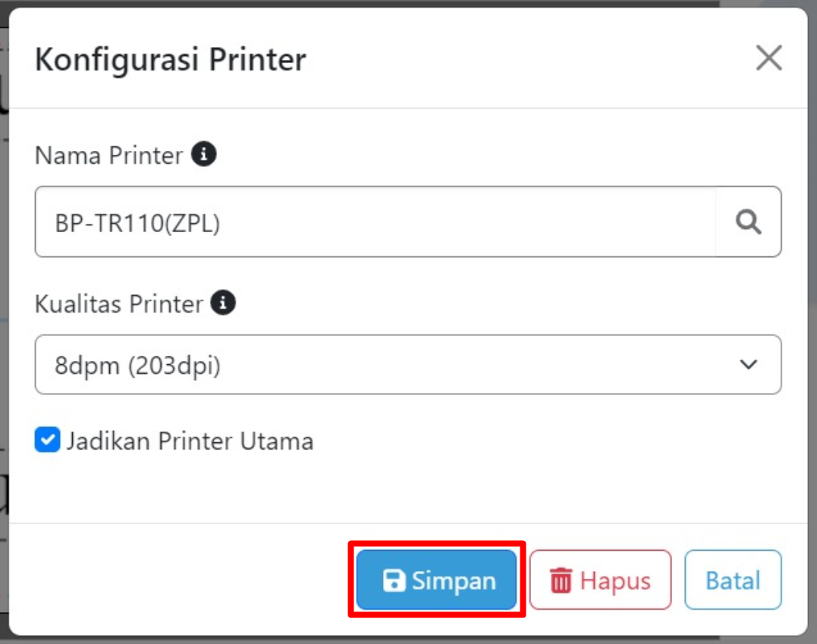Click the search magnifier icon beside printer name
This screenshot has height=644, width=817.
(x=748, y=222)
